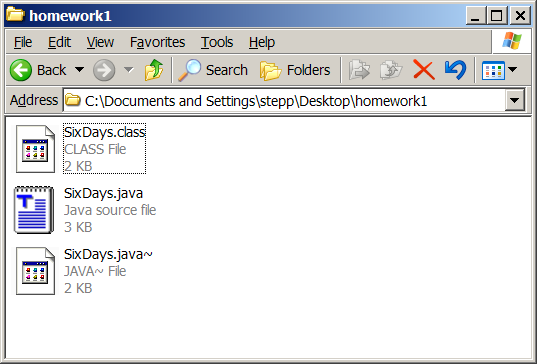The height and width of the screenshot is (364, 537).
Task: Click the Move To folder icon
Action: click(x=359, y=70)
